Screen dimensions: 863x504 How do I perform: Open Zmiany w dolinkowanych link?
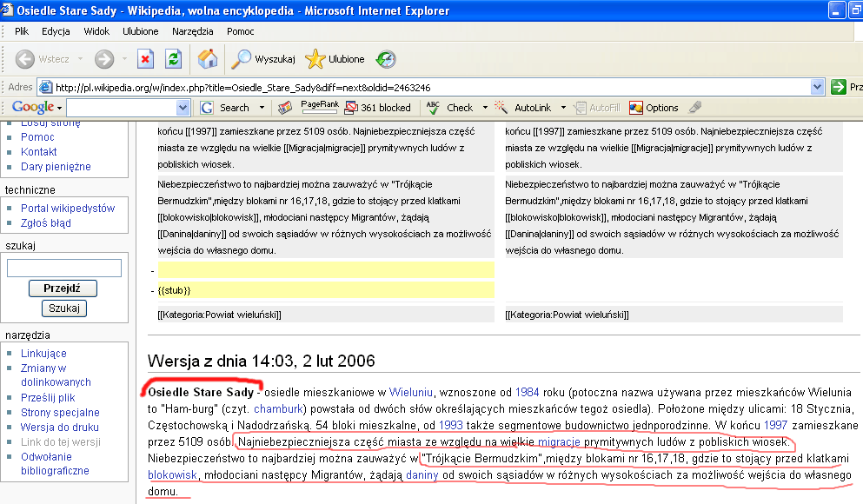pos(56,375)
